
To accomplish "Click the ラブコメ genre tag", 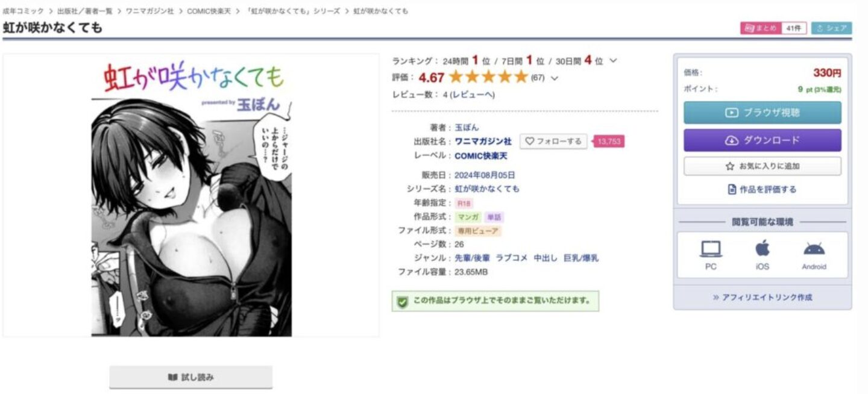I will click(511, 258).
